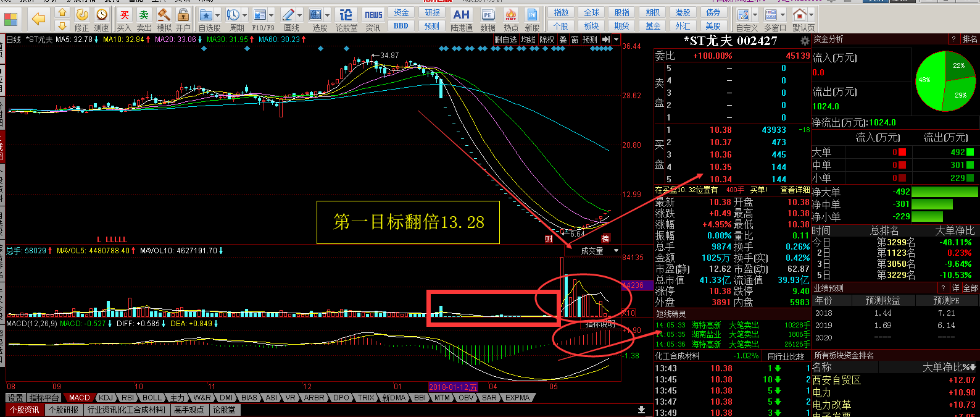Screen dimensions: 980x417
Task: Click the 板块 sector button
Action: [592, 26]
